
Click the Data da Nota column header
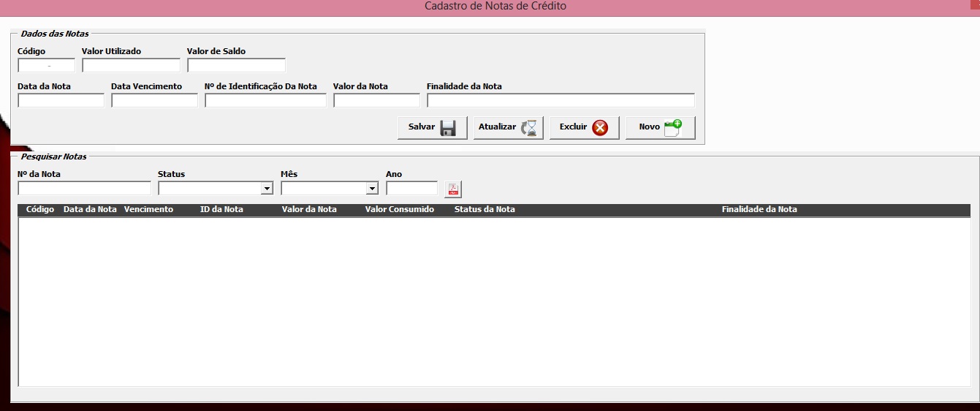tap(90, 209)
